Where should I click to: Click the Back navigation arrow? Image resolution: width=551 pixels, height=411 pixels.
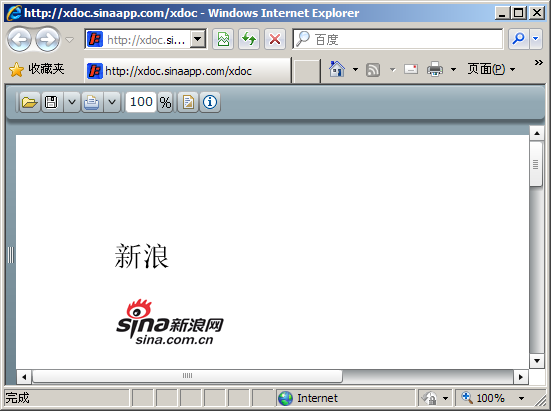point(19,40)
